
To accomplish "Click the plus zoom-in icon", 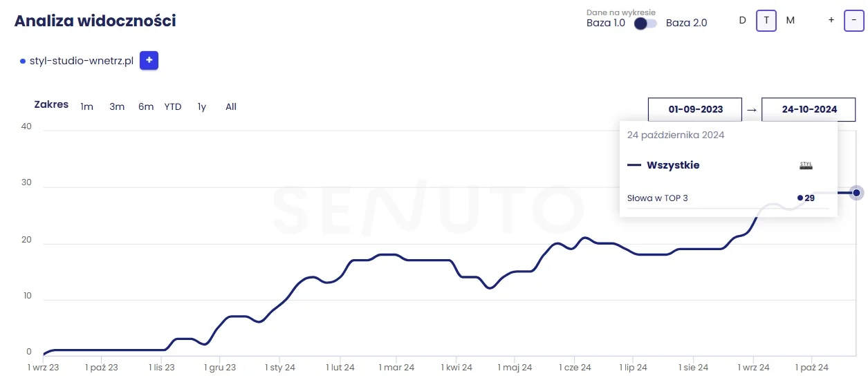I will [831, 20].
